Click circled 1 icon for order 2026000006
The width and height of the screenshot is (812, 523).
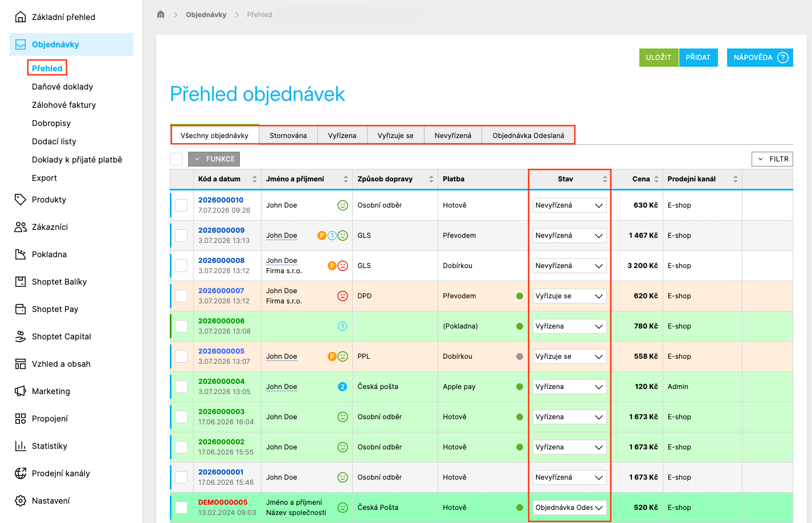[x=342, y=326]
